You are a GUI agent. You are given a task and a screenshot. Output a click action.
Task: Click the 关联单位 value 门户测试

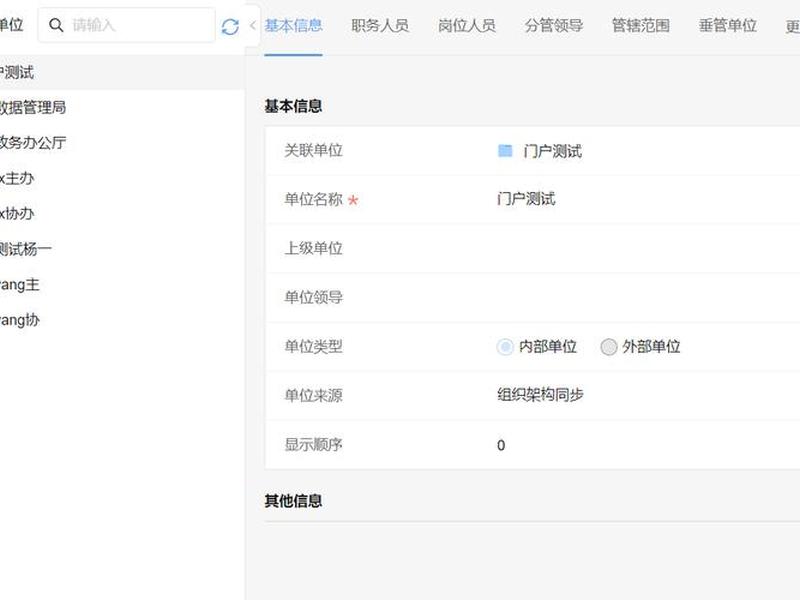(x=553, y=151)
